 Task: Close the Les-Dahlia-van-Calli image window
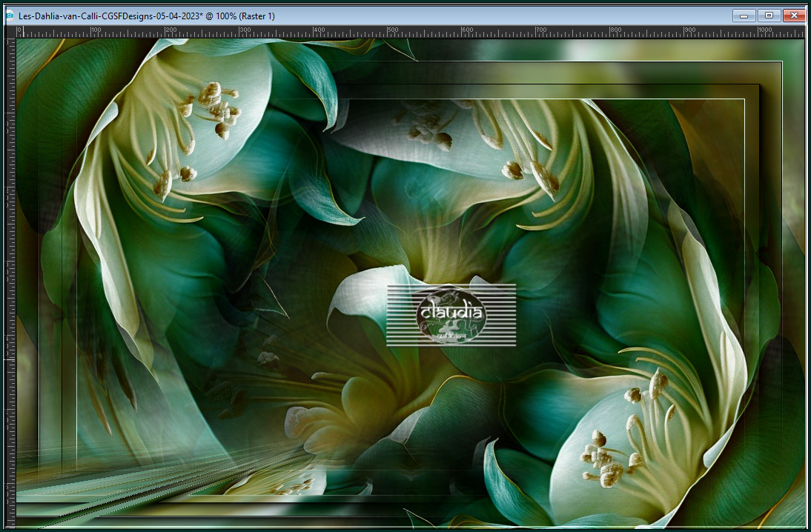pyautogui.click(x=794, y=16)
